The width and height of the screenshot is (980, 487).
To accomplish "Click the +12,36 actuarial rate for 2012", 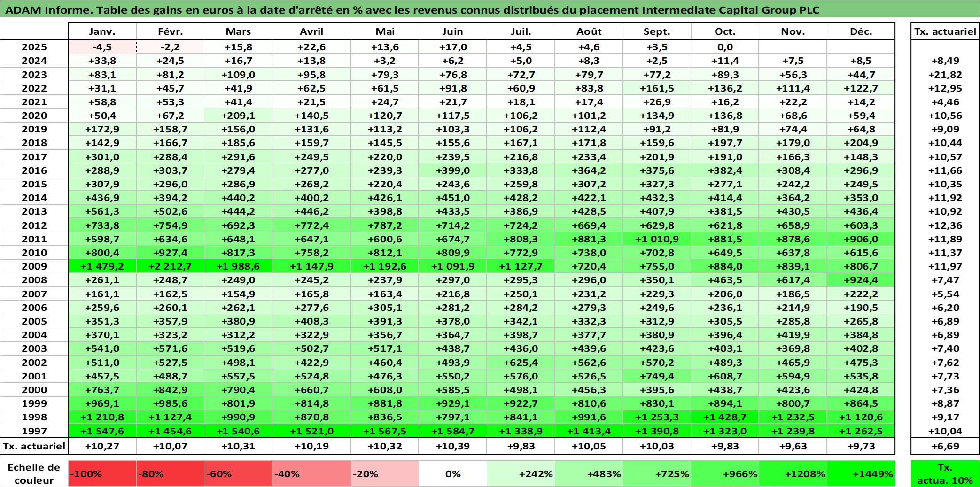I will coord(945,225).
